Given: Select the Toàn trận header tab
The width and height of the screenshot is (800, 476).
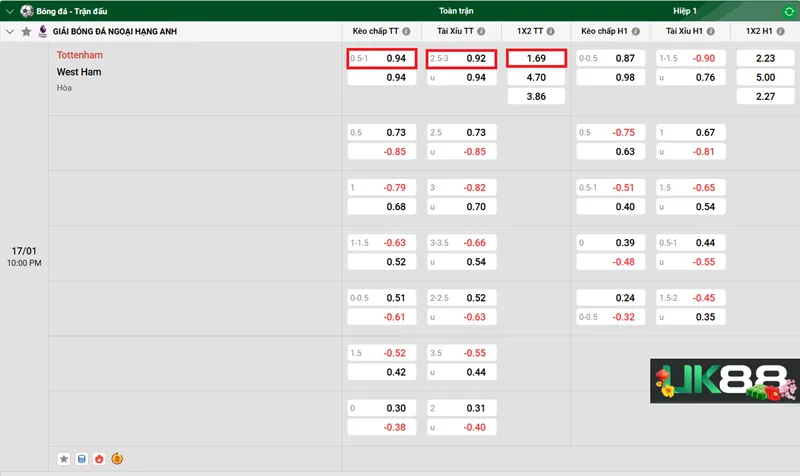Looking at the screenshot, I should [456, 11].
